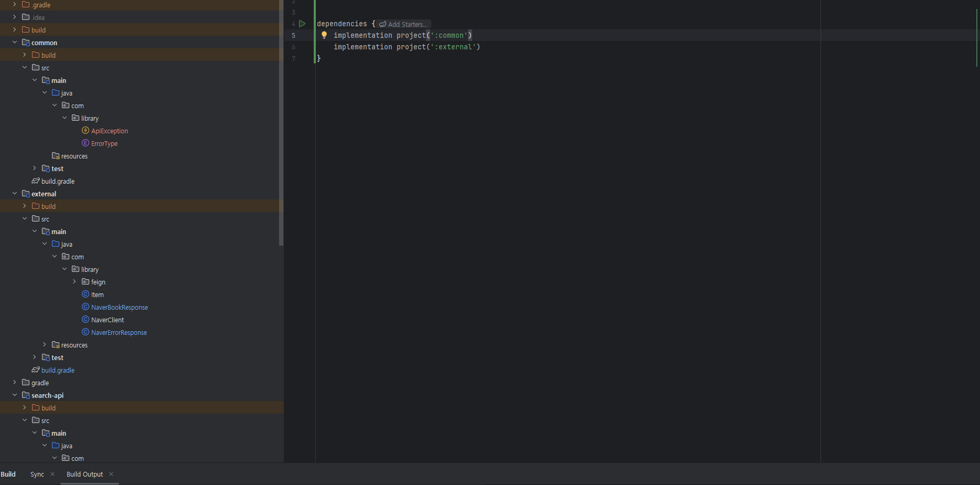Click the test folder icon under external
This screenshot has width=980, height=485.
coord(46,357)
